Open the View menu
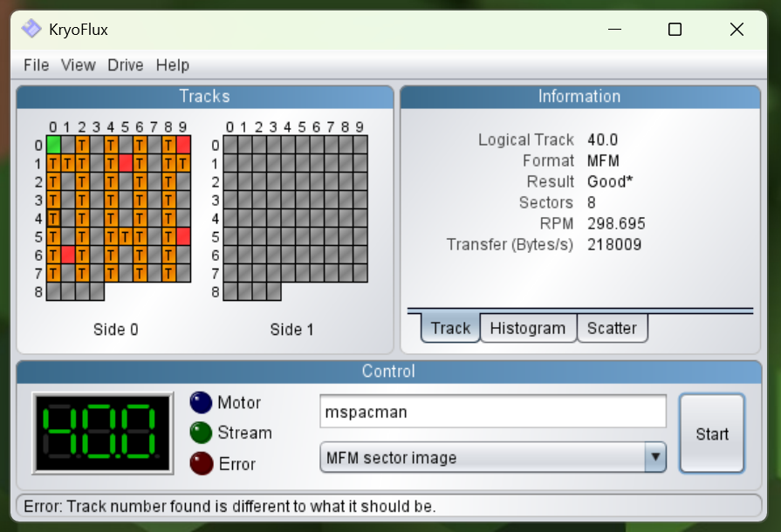Image resolution: width=781 pixels, height=532 pixels. click(79, 65)
